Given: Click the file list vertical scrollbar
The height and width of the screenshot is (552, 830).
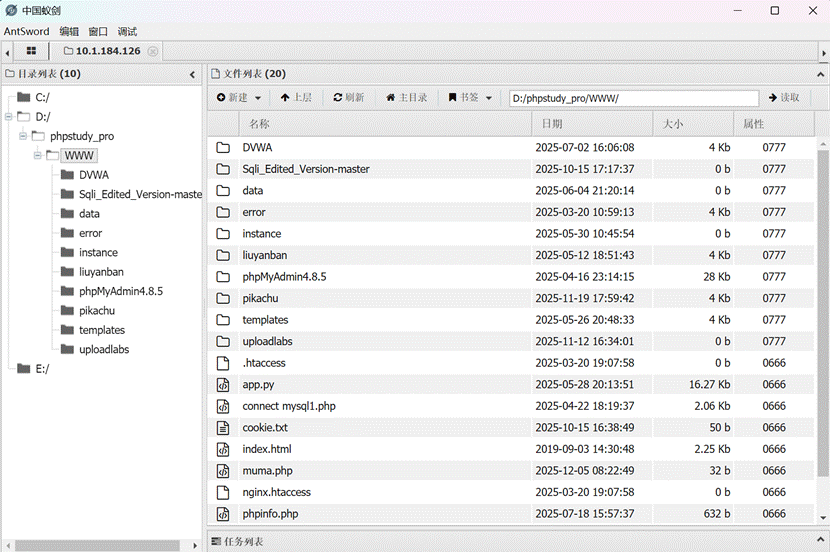Looking at the screenshot, I should coord(823,312).
